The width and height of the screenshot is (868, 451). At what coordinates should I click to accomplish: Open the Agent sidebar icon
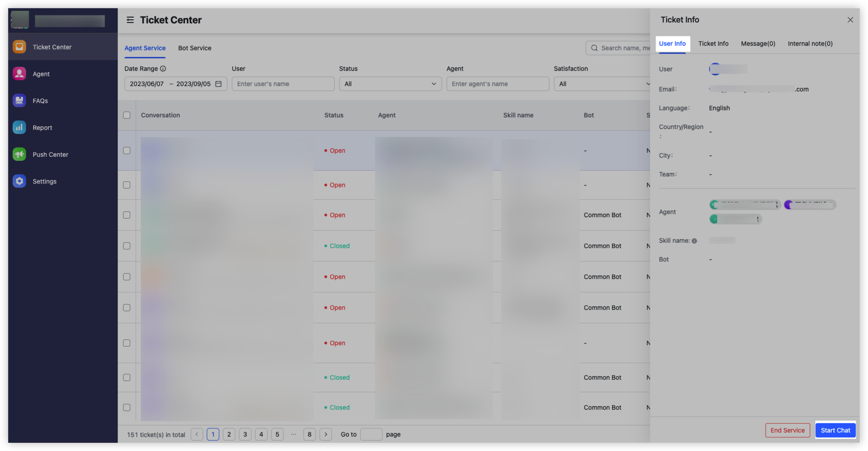click(x=19, y=74)
